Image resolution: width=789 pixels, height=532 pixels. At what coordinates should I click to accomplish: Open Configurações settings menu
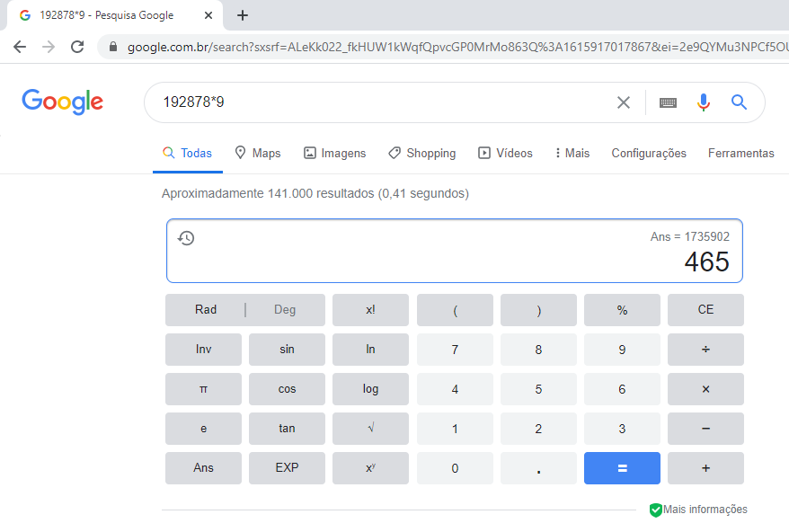tap(649, 153)
